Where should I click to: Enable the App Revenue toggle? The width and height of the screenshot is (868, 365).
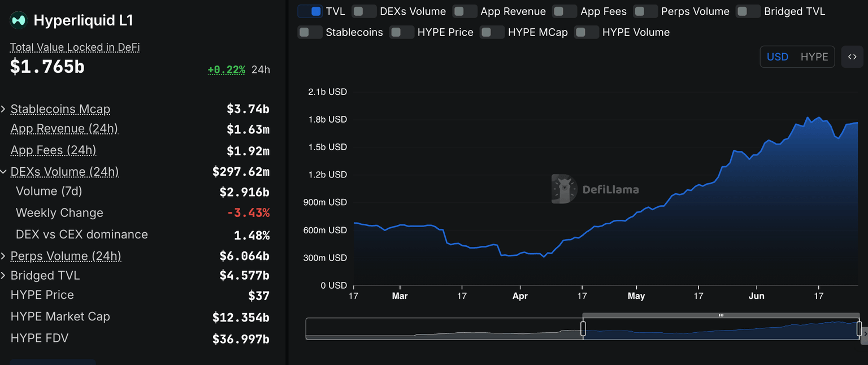[x=465, y=11]
